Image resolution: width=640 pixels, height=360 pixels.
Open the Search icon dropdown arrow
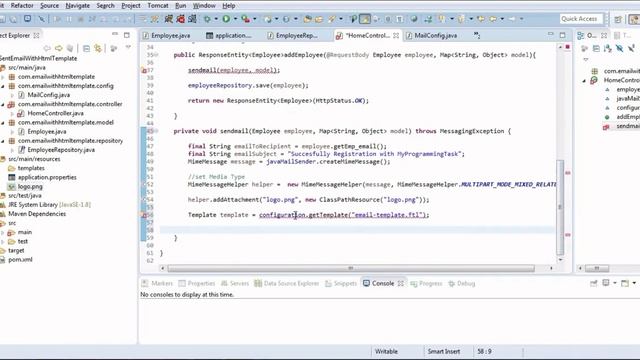pyautogui.click(x=340, y=19)
